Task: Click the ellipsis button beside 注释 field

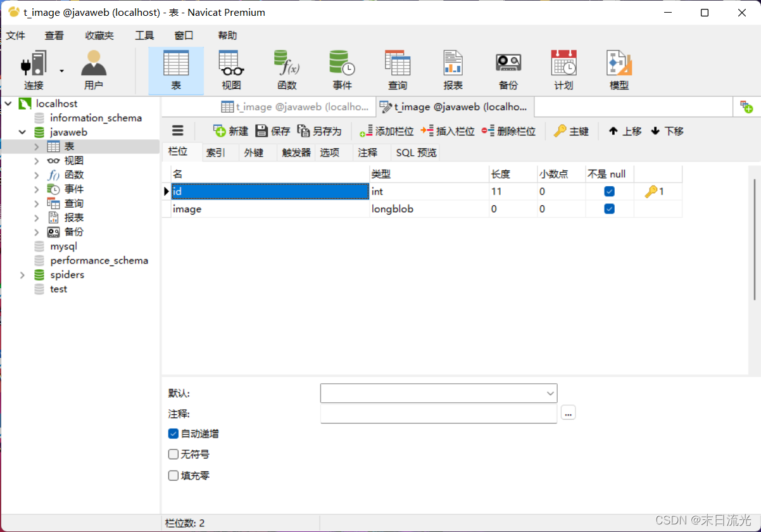Action: click(568, 413)
